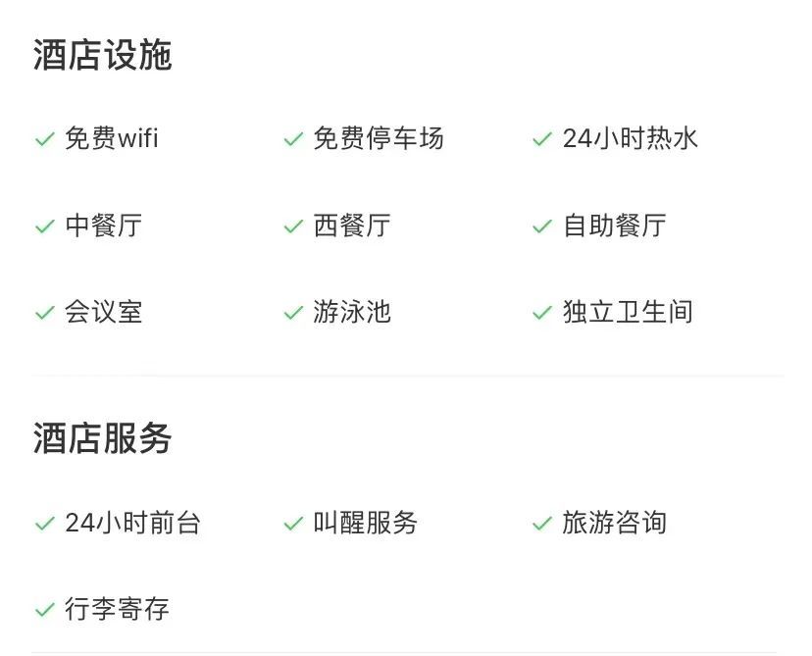Tap the check icon beside 中餐厅

pyautogui.click(x=44, y=227)
